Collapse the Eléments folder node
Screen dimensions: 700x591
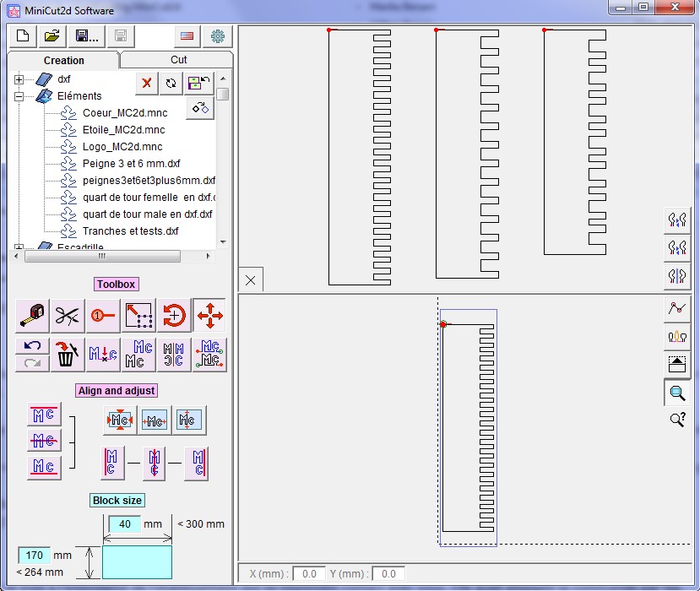tap(19, 96)
